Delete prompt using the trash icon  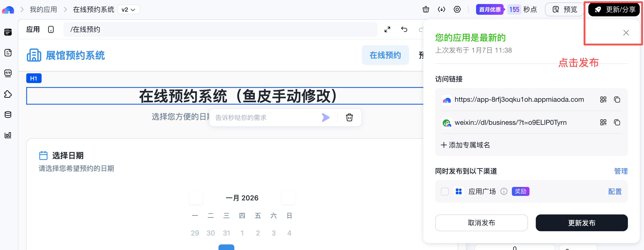pyautogui.click(x=349, y=117)
